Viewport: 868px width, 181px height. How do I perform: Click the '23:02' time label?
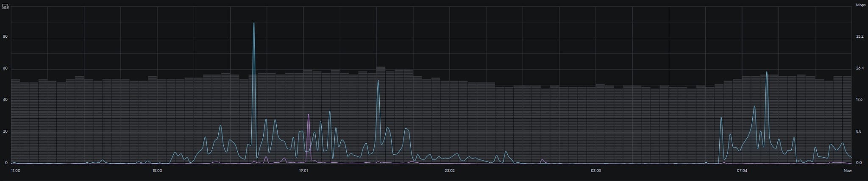pos(450,171)
